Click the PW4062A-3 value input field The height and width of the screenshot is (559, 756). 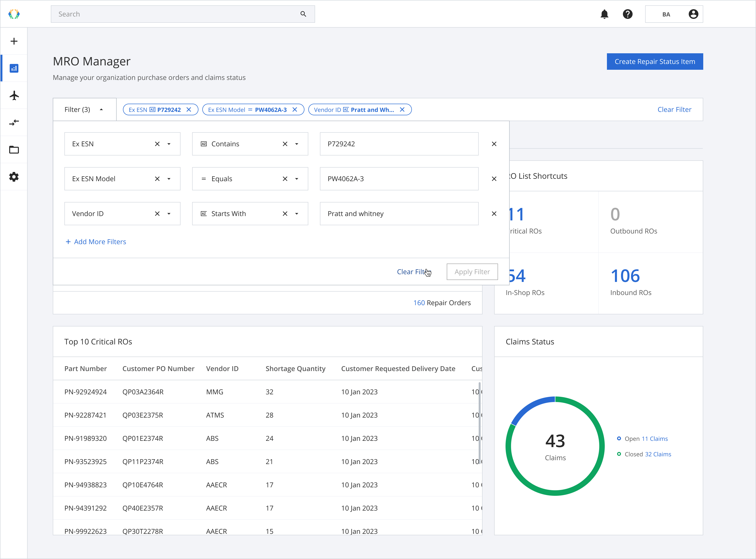pyautogui.click(x=399, y=179)
